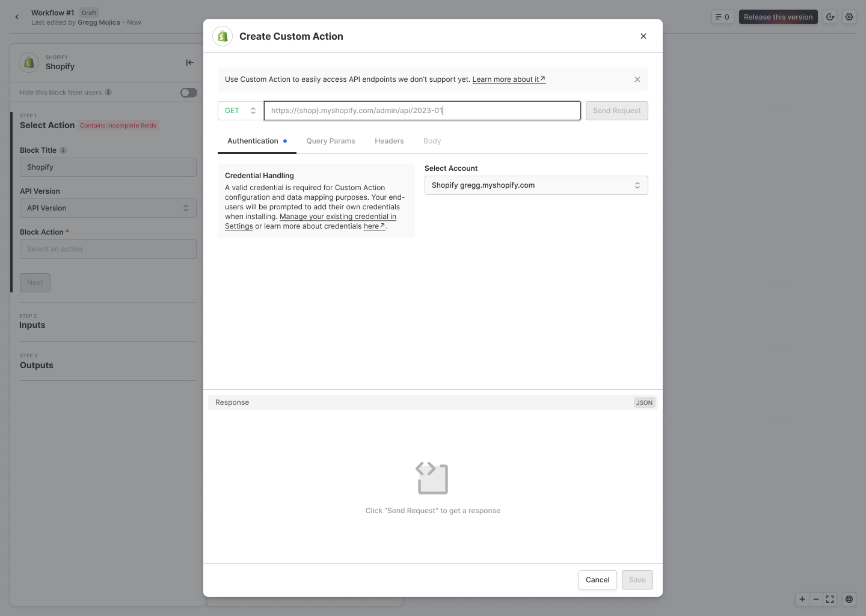The image size is (866, 616).
Task: Click the info icon next to Block Title
Action: tap(63, 150)
